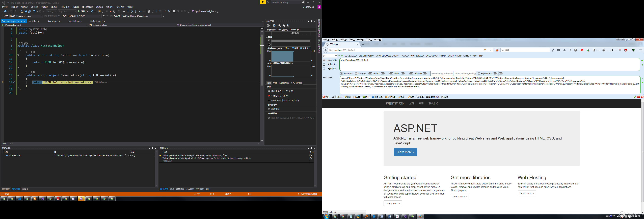Click the zoom in icon in diagnostics panel

click(x=280, y=25)
